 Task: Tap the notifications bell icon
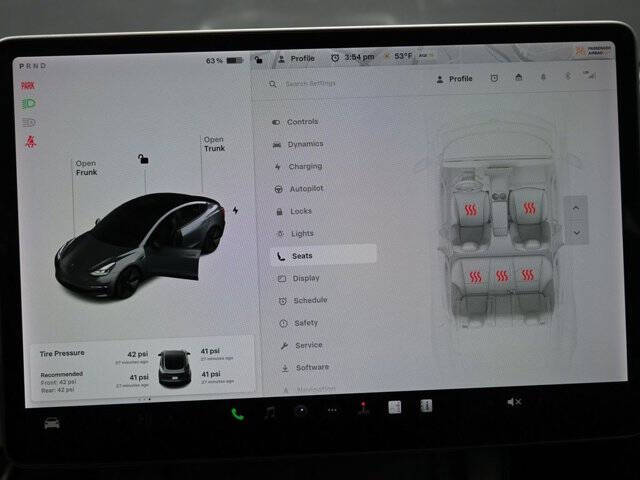point(543,76)
